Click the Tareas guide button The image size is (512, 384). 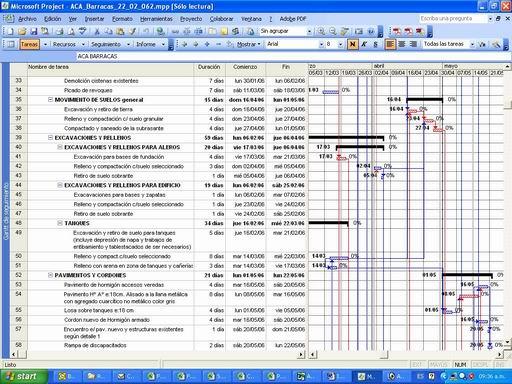click(x=29, y=44)
